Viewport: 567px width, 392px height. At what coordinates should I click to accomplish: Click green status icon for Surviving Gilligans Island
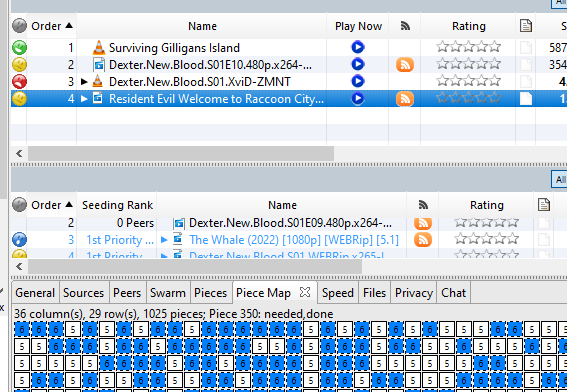[x=19, y=47]
